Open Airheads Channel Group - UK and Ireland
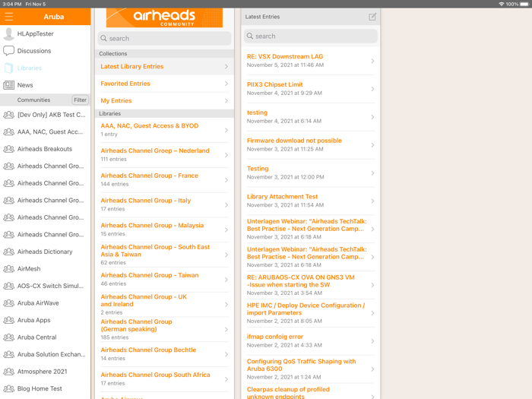Screen dimensions: 532x399 coord(165,304)
